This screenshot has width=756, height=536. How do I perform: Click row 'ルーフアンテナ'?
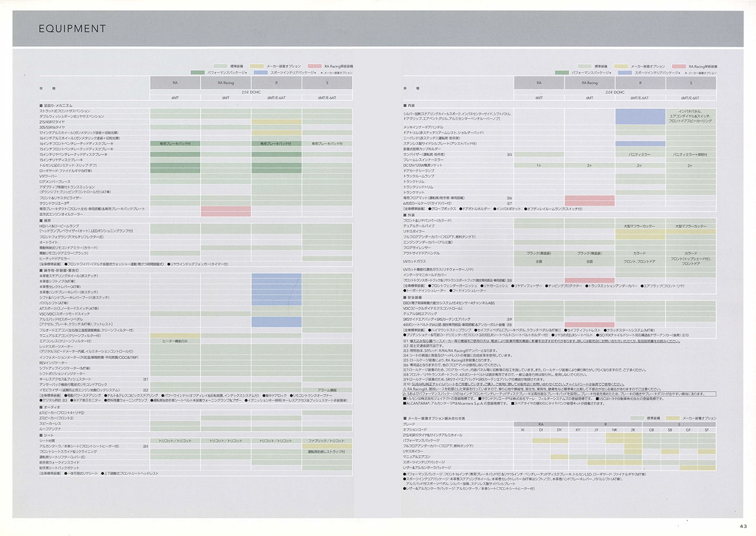click(195, 429)
